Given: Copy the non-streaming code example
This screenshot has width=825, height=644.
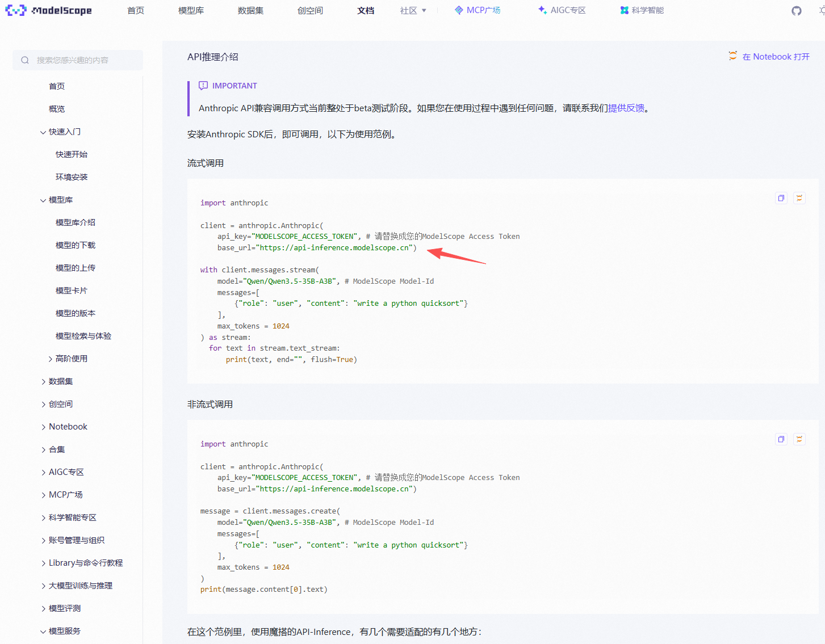Looking at the screenshot, I should tap(781, 439).
